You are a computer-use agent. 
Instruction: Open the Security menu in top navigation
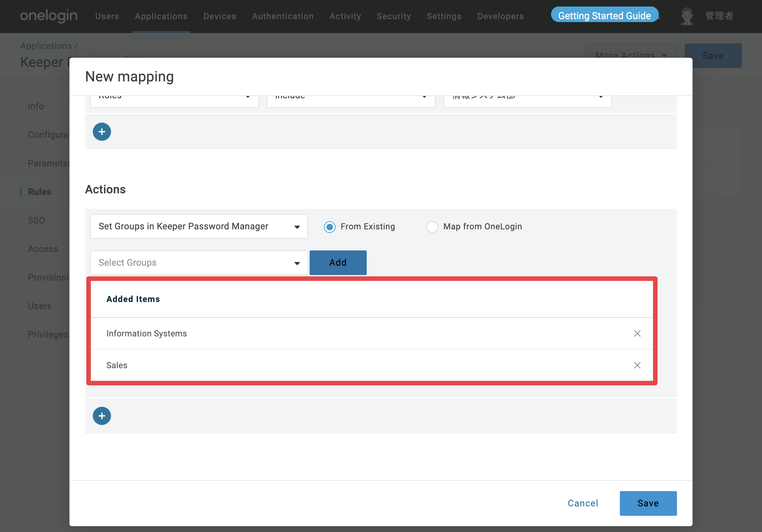point(394,16)
